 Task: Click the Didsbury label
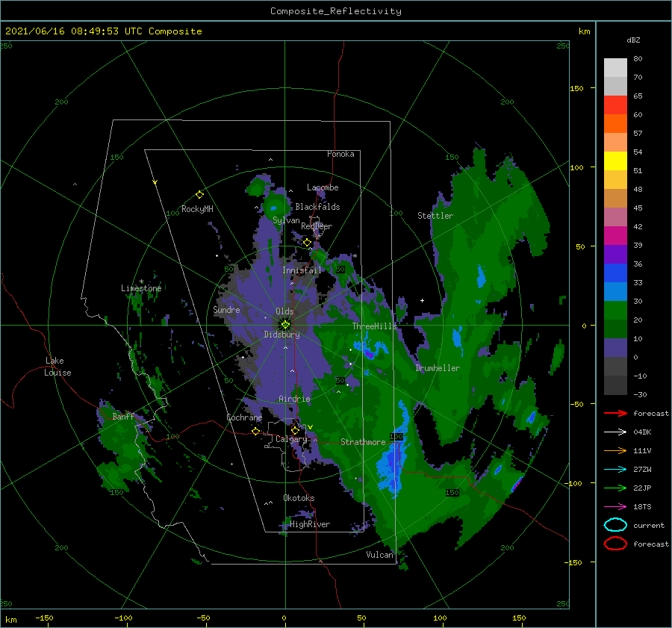pos(281,335)
